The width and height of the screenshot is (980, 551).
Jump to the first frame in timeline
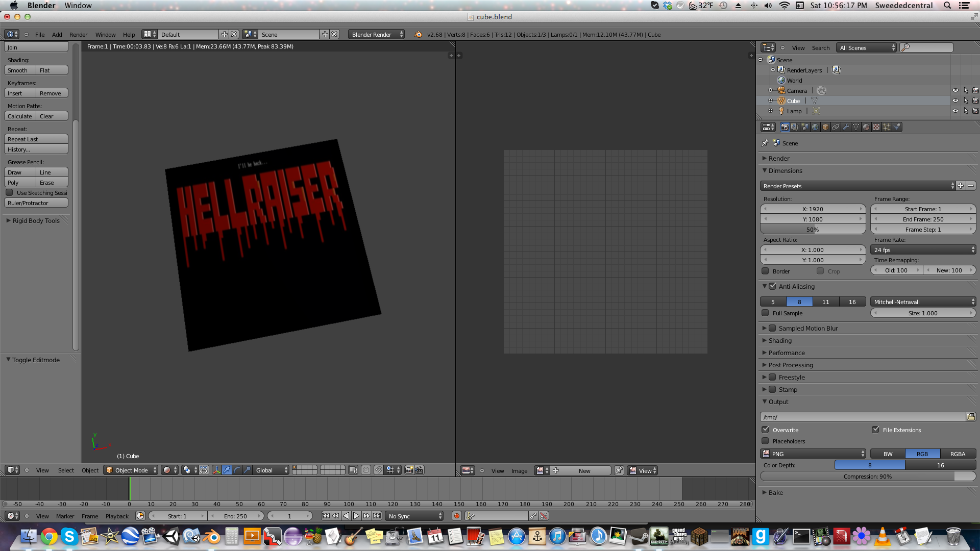click(x=326, y=516)
